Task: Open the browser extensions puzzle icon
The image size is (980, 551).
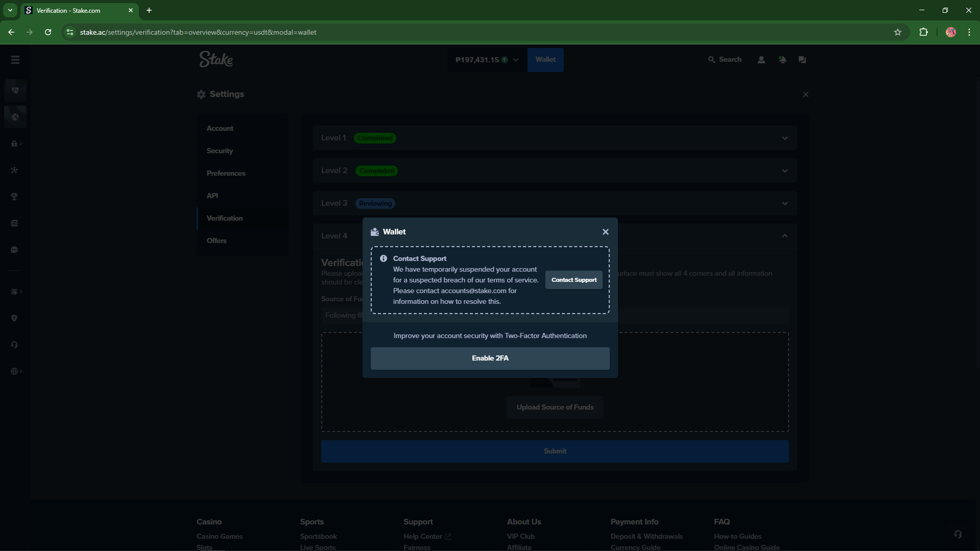Action: (923, 32)
